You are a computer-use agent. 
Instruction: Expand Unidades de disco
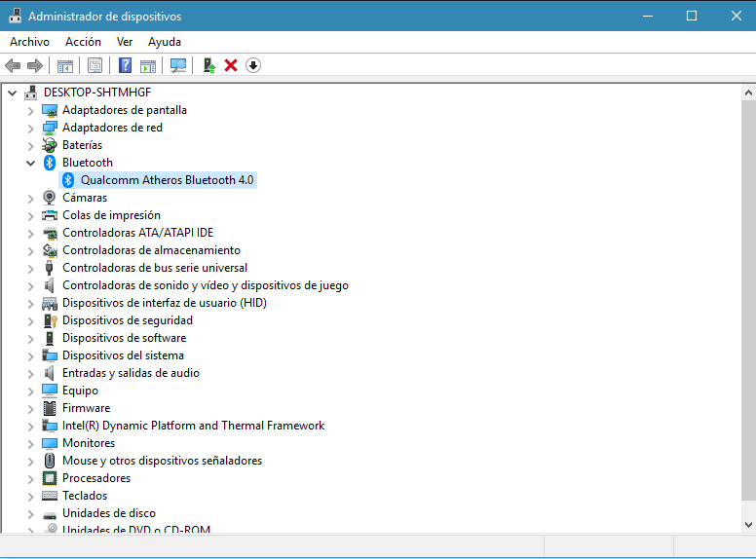click(x=31, y=513)
